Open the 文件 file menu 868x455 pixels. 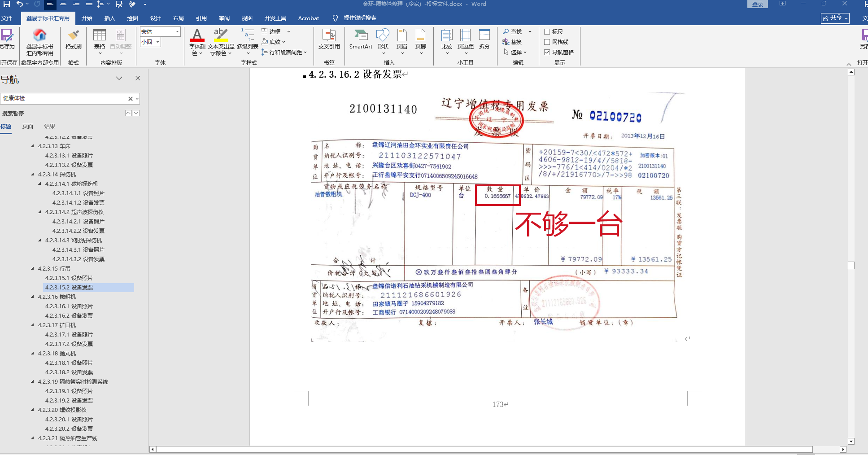[x=7, y=18]
